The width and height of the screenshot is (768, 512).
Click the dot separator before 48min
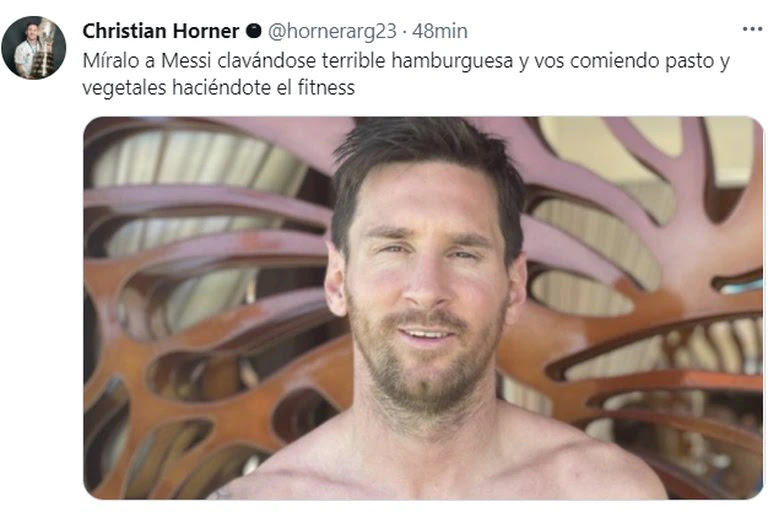[x=404, y=32]
